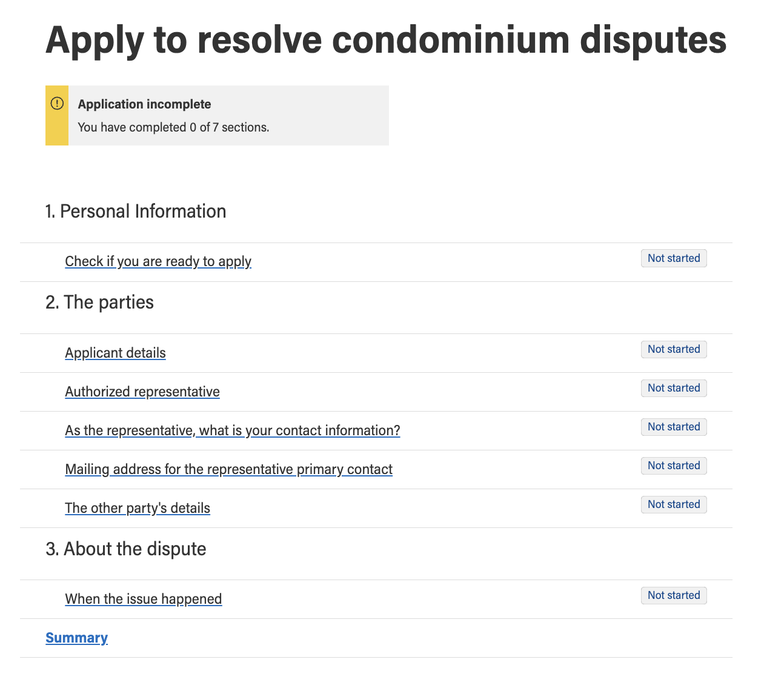The image size is (784, 685).
Task: Open The other party's details link
Action: point(138,508)
